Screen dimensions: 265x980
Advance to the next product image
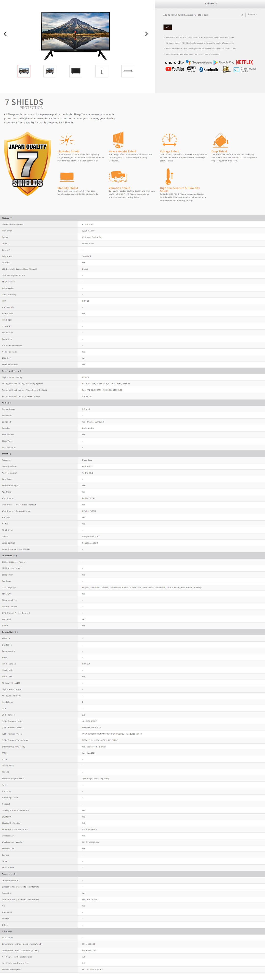coord(146,34)
